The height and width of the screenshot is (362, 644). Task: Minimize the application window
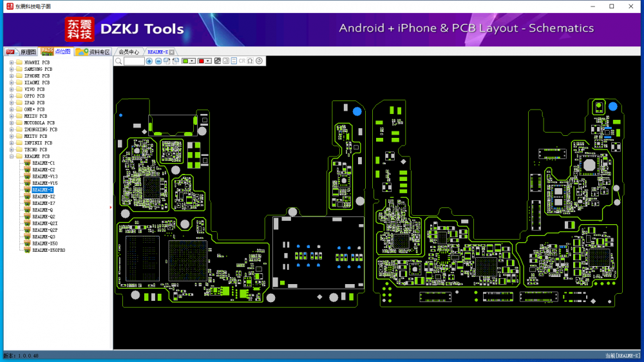coord(592,6)
